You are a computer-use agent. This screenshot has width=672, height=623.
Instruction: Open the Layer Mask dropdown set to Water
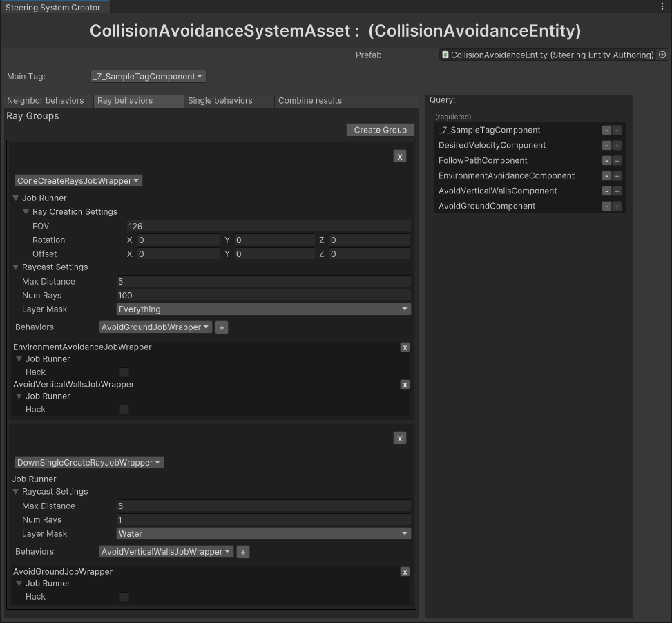coord(263,534)
